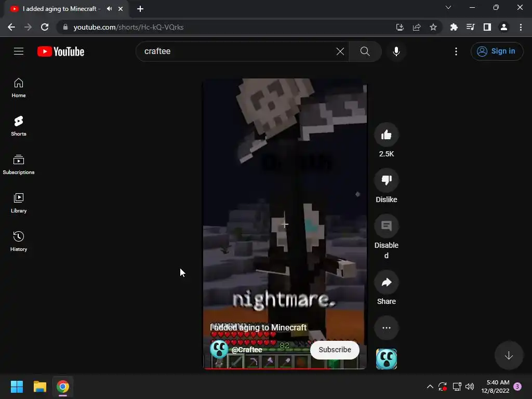This screenshot has height=399, width=532.
Task: Click the short title 'I added aging to Minecraft'
Action: click(258, 327)
